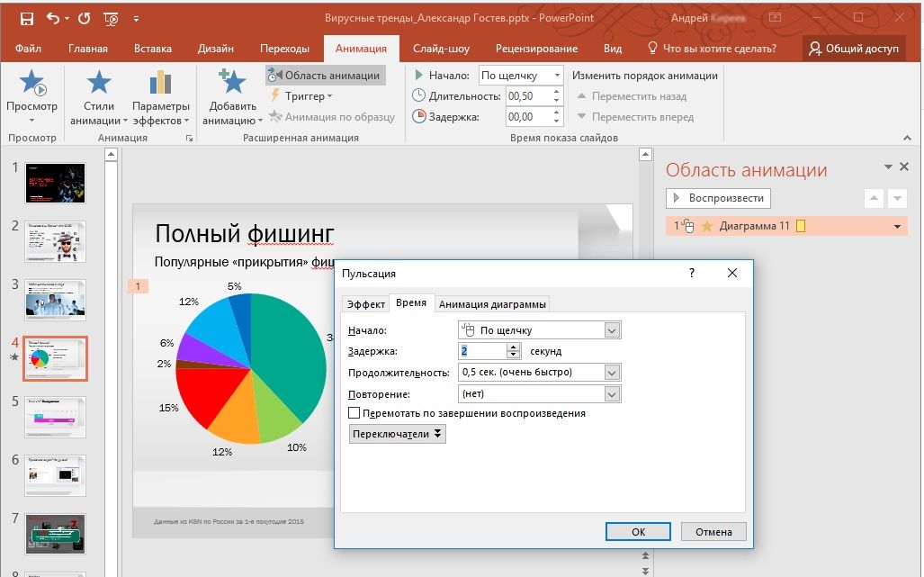This screenshot has width=924, height=577.
Task: Click the Save icon in title bar
Action: pos(26,18)
